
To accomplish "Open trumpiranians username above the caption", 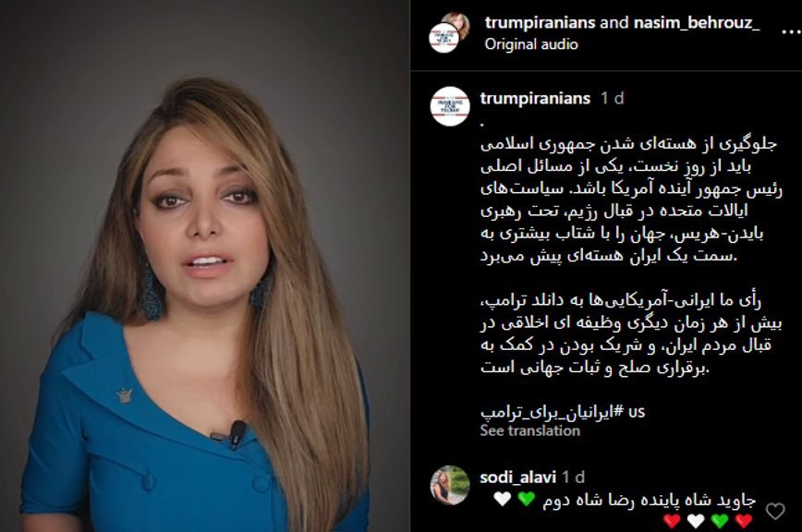I will pos(535,98).
